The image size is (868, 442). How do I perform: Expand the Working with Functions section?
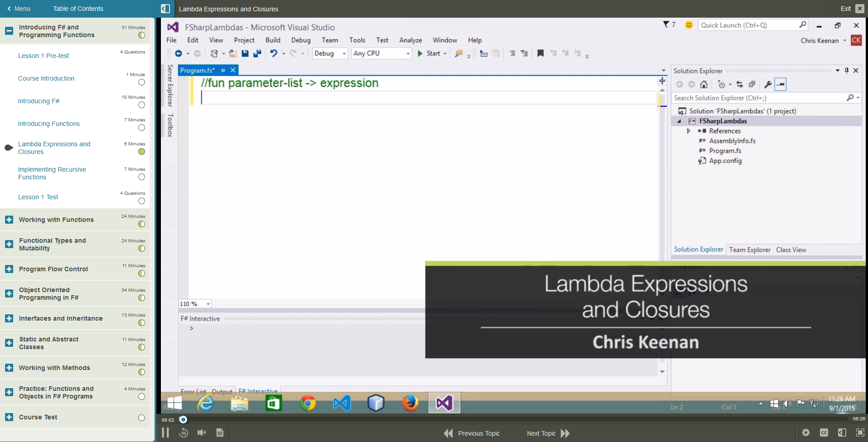9,220
